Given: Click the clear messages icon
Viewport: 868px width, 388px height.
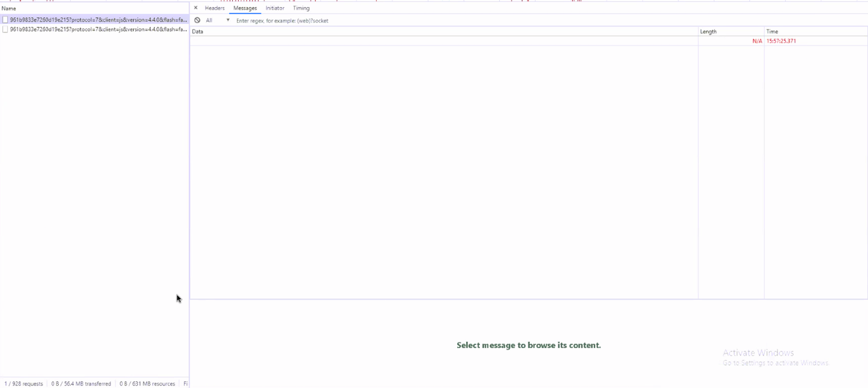Looking at the screenshot, I should [197, 20].
